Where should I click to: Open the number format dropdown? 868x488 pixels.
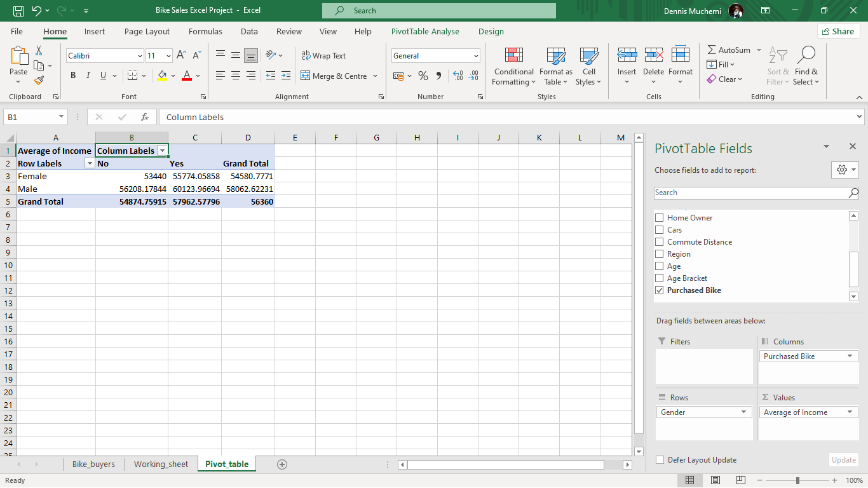[x=476, y=56]
